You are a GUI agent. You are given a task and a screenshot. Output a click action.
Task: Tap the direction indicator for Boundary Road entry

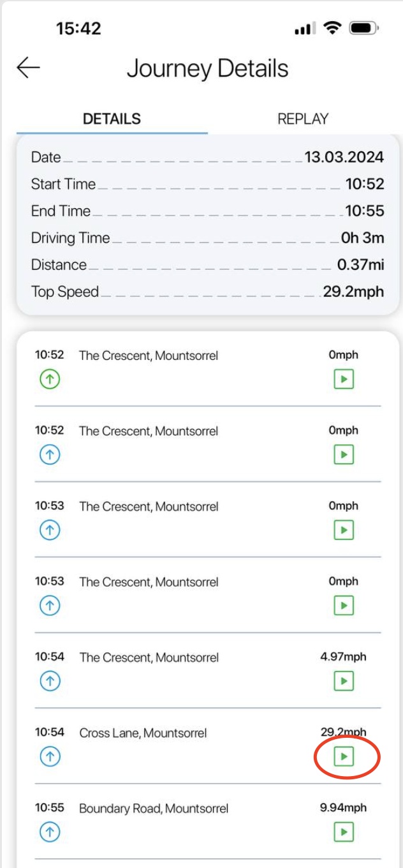tap(49, 832)
